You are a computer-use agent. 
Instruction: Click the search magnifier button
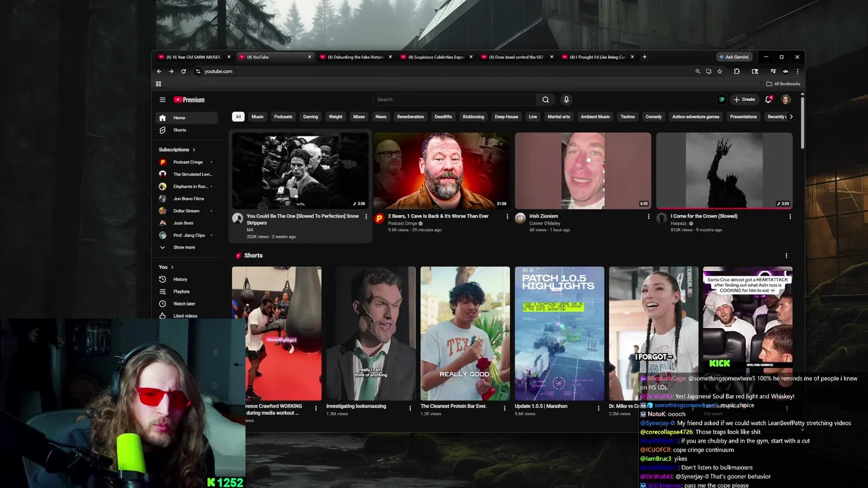click(545, 100)
